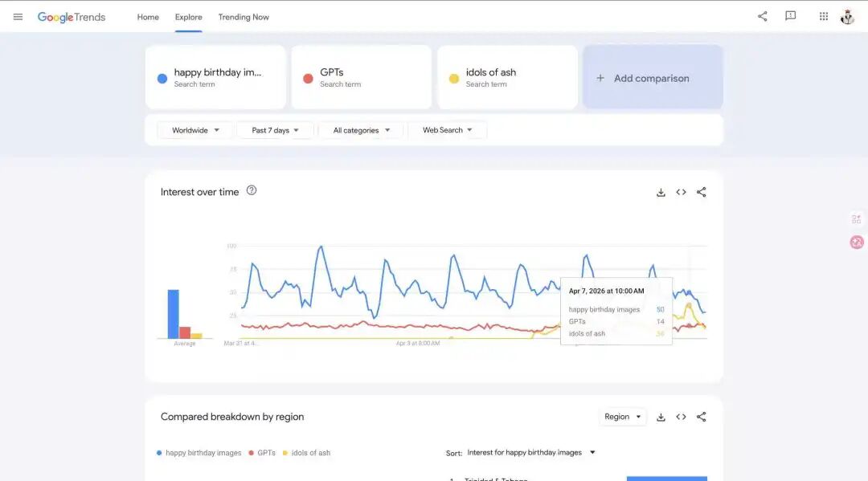Open the Trending Now tab
Image resolution: width=868 pixels, height=481 pixels.
click(244, 17)
